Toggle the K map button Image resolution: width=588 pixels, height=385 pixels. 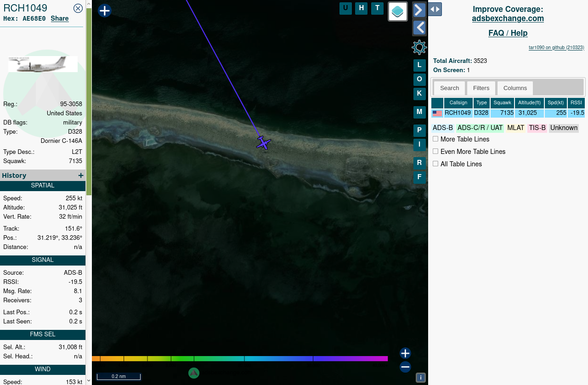click(x=419, y=94)
